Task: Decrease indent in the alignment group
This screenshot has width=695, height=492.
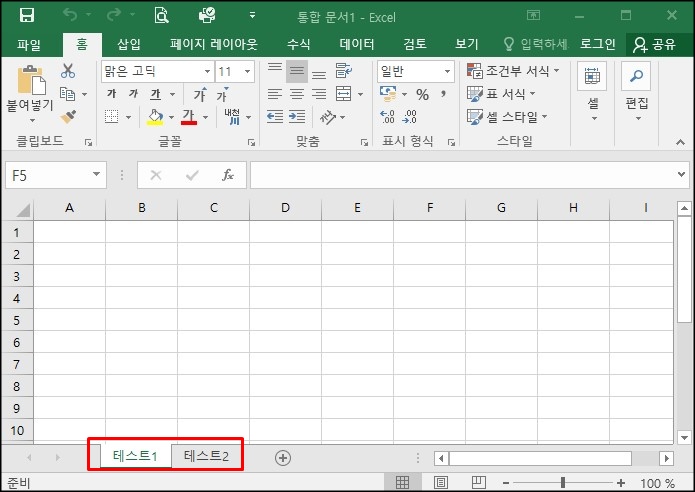Action: coord(275,117)
